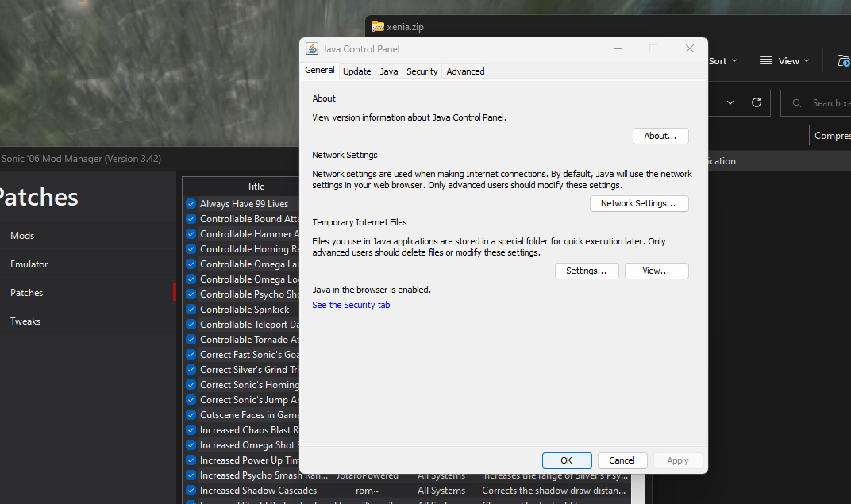Screen dimensions: 851x504
Task: Toggle Controllable Homing patch checkbox
Action: (x=191, y=249)
